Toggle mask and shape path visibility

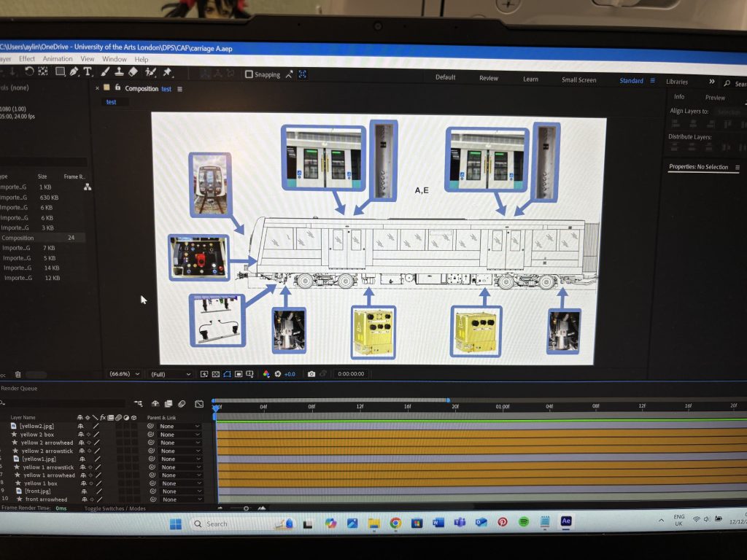[228, 374]
